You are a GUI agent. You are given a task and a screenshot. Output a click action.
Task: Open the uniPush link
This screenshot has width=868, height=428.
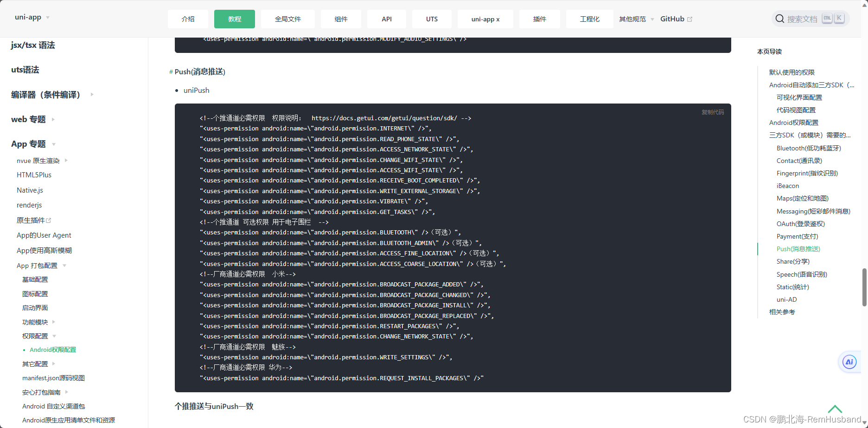(196, 90)
